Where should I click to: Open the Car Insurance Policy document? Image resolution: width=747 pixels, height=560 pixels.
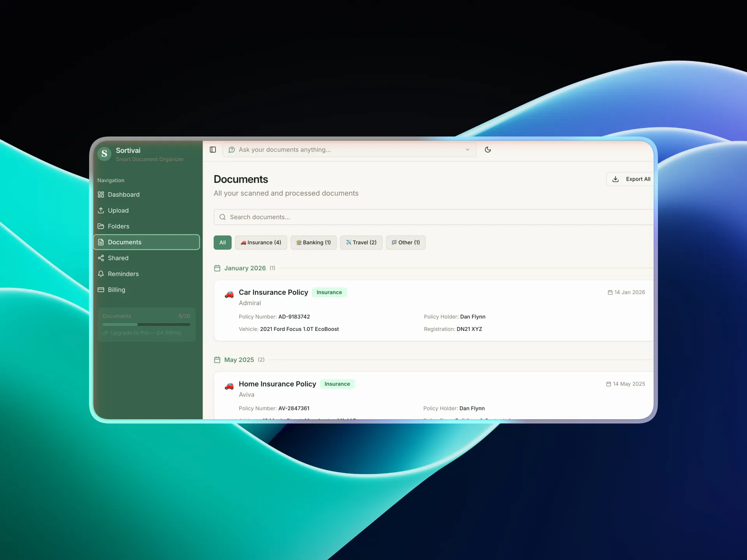click(274, 292)
